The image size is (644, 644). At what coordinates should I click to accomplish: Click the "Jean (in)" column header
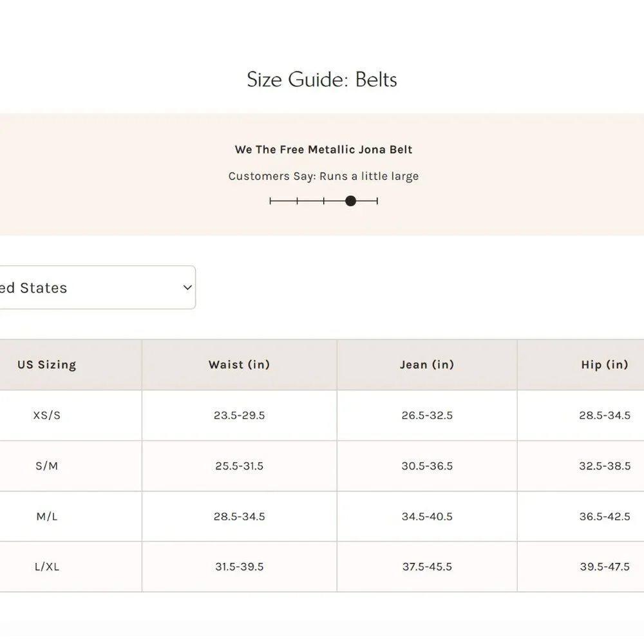click(427, 365)
